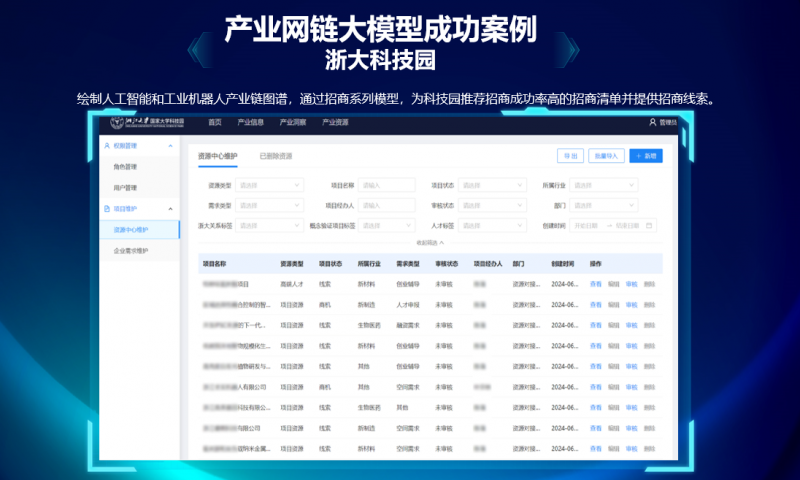Go to 首页 in the top navigation
The image size is (800, 480).
tap(214, 122)
